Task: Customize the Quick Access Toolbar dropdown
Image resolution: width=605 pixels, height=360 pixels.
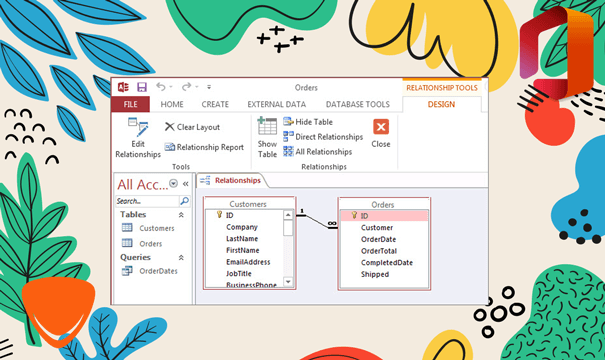Action: point(209,87)
